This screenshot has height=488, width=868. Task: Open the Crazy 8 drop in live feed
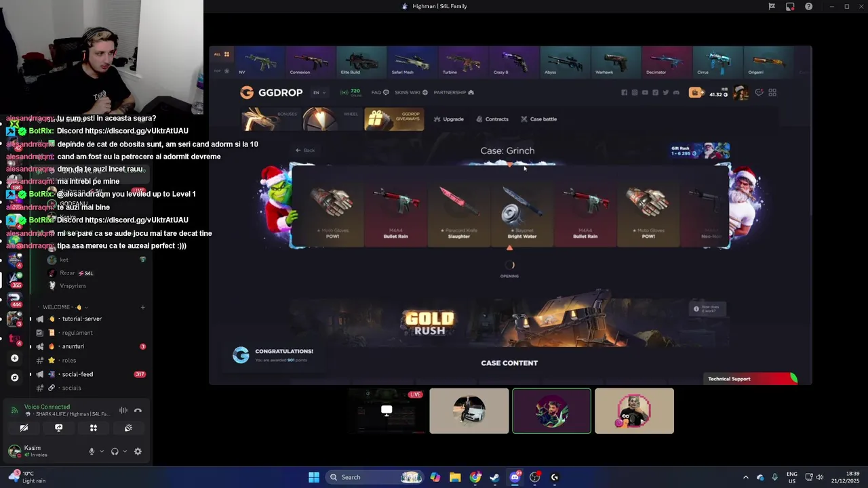click(514, 62)
